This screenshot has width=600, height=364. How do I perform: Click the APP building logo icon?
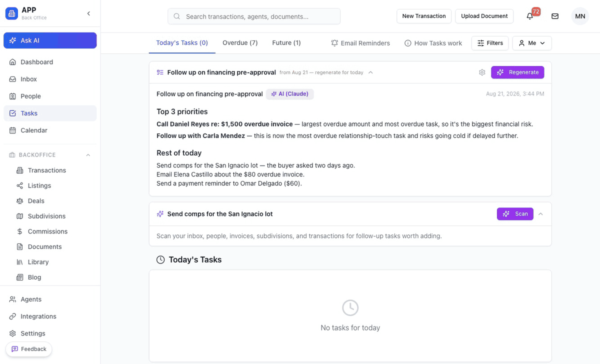click(11, 13)
